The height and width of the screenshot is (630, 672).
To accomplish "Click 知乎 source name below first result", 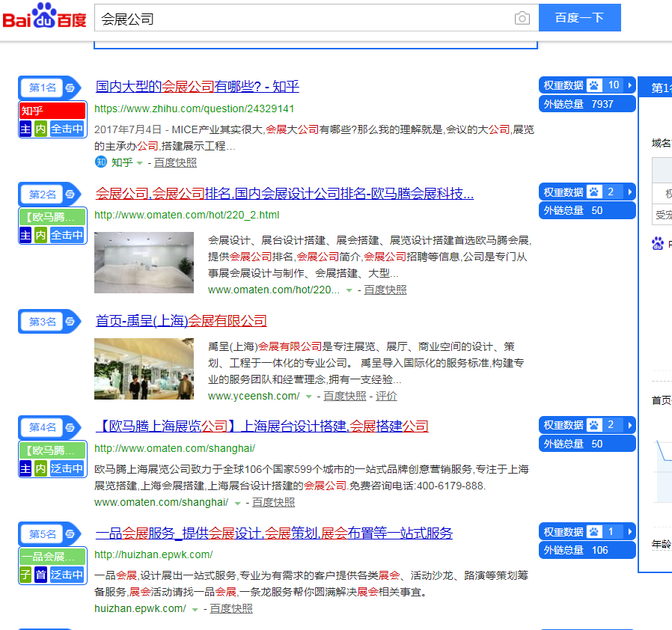I will pos(122,163).
